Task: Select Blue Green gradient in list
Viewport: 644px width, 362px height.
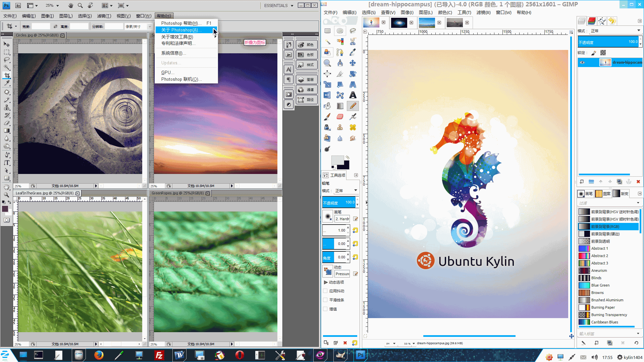Action: pyautogui.click(x=608, y=285)
